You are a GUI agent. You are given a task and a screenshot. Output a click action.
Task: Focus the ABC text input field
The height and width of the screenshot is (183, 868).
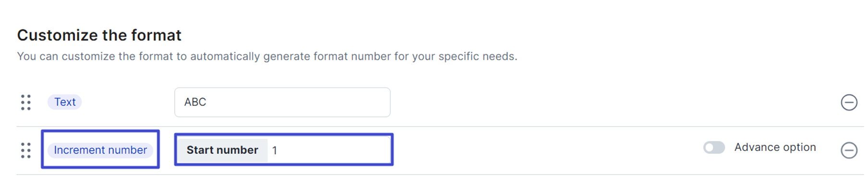point(282,102)
